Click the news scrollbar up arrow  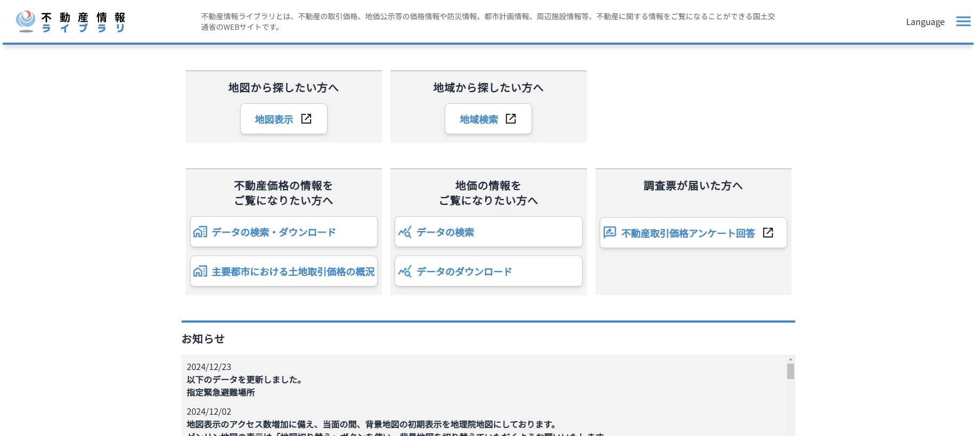pos(790,360)
